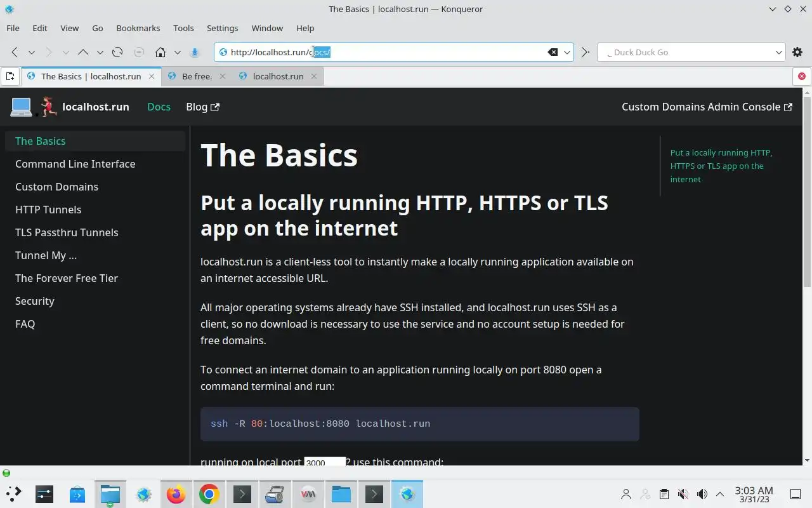
Task: Open 'FAQ' sidebar page
Action: pyautogui.click(x=95, y=324)
